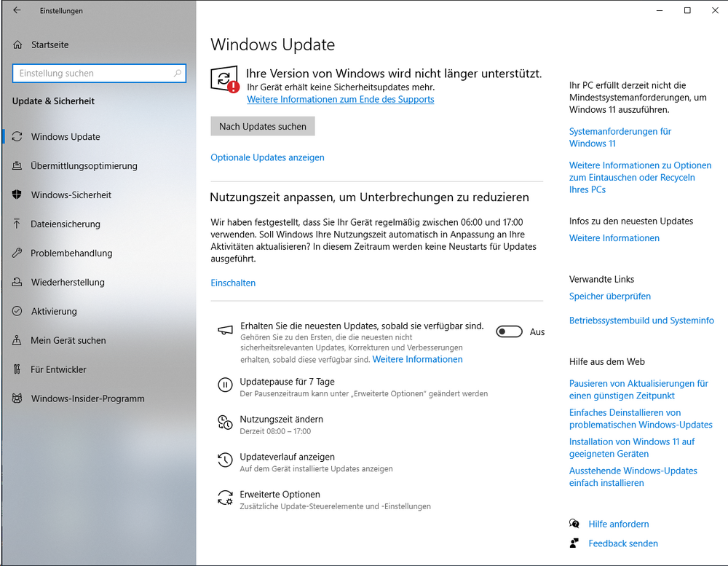Open Windows-Insider-Programm via its cat icon
This screenshot has width=728, height=566.
(x=17, y=398)
